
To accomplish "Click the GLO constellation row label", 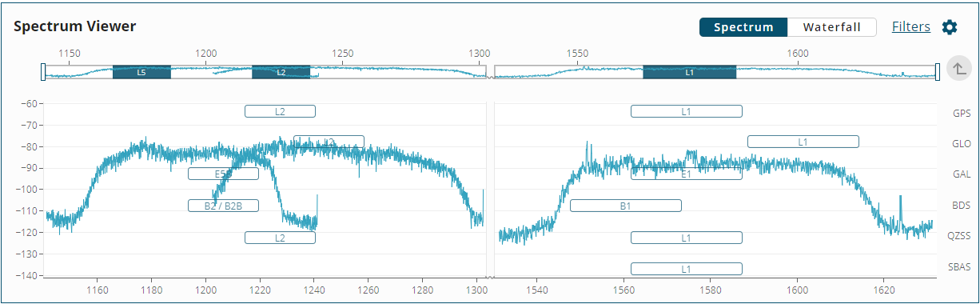I will point(962,144).
